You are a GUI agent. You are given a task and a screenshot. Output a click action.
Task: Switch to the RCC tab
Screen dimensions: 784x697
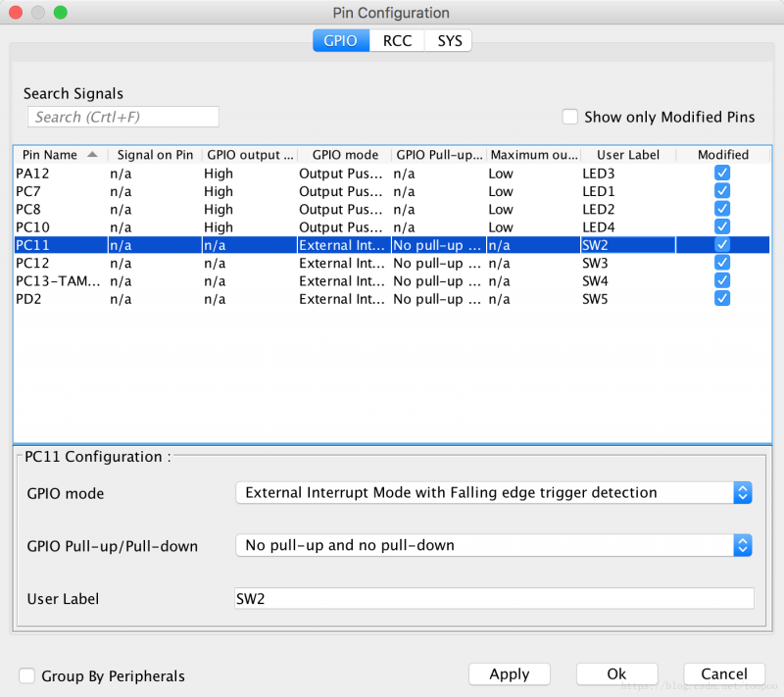(x=397, y=40)
